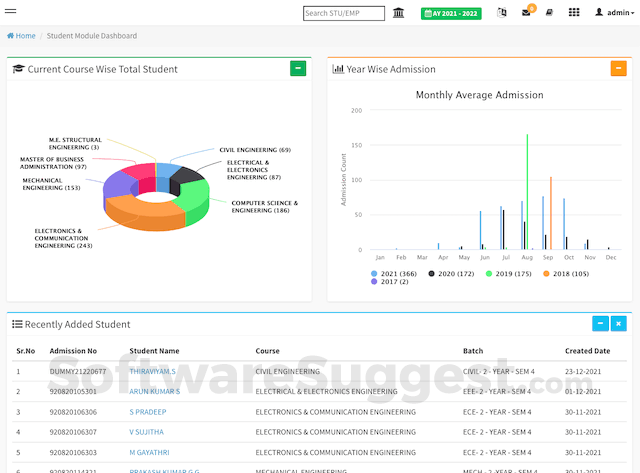This screenshot has width=640, height=473.
Task: Open the admin user dropdown
Action: coord(613,13)
